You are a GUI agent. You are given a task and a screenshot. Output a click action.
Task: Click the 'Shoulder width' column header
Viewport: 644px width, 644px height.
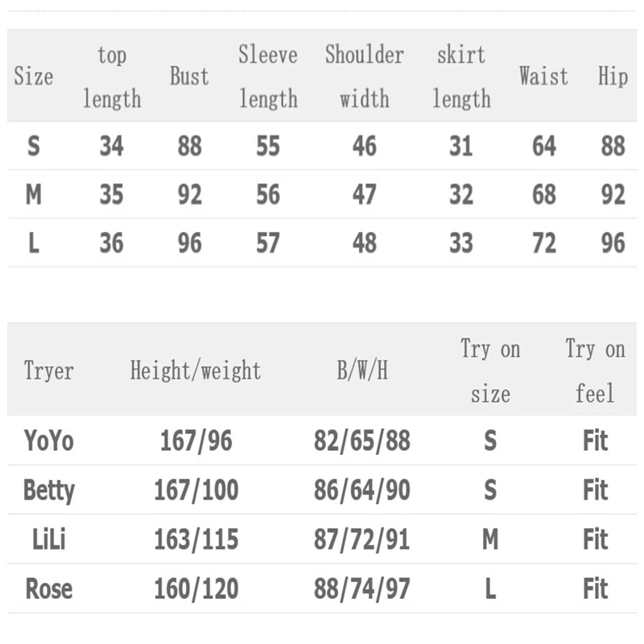(364, 76)
